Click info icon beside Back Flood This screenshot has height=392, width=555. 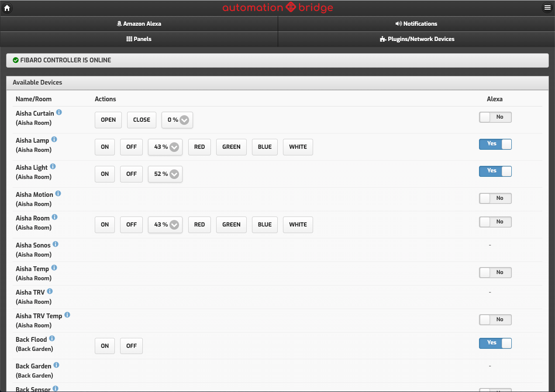(x=52, y=339)
